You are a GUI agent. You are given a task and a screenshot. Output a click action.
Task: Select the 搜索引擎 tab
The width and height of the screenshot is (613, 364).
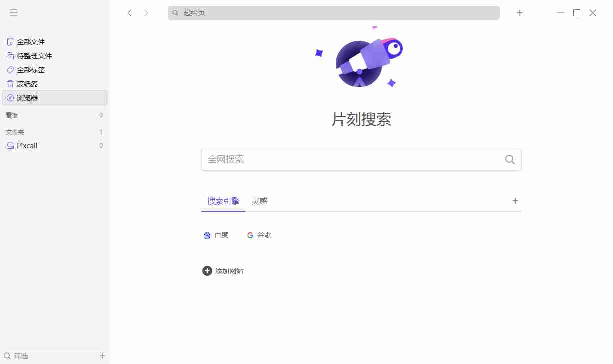(223, 201)
